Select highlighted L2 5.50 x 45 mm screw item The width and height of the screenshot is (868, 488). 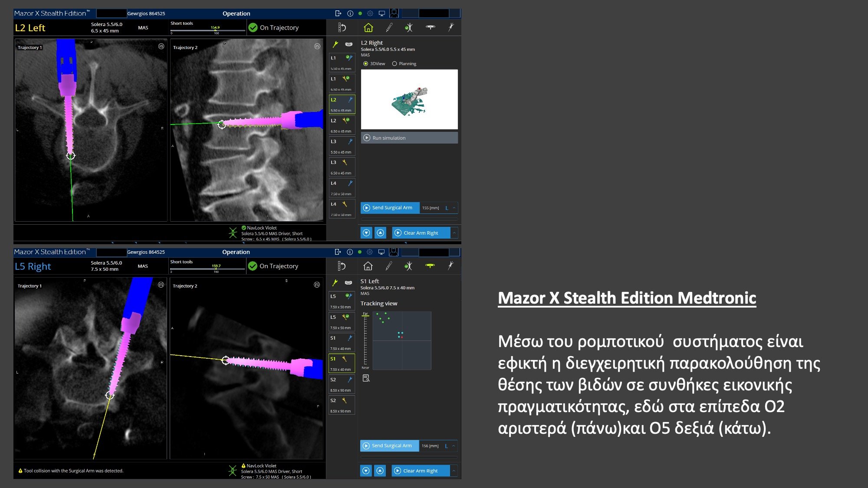[x=342, y=105]
